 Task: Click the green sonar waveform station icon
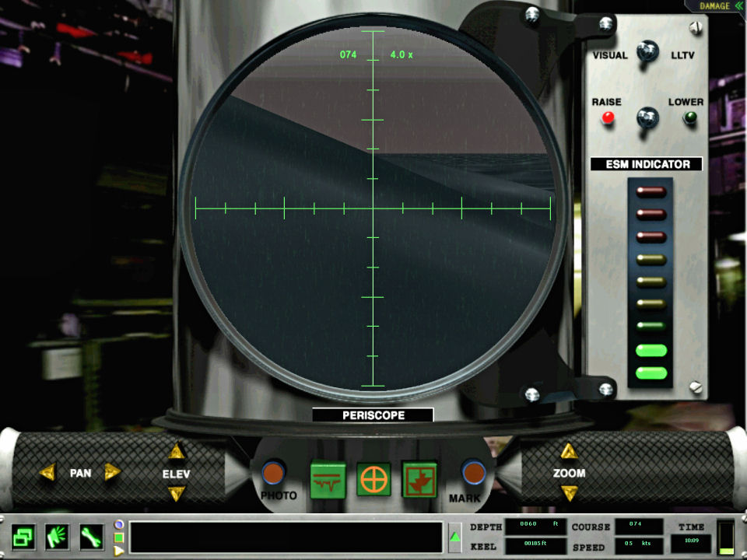[328, 480]
